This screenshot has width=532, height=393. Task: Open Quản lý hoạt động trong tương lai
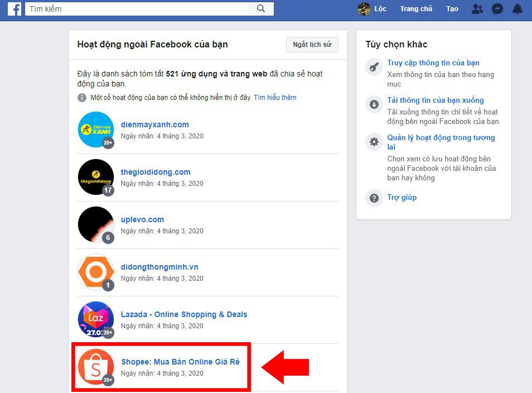(x=441, y=142)
